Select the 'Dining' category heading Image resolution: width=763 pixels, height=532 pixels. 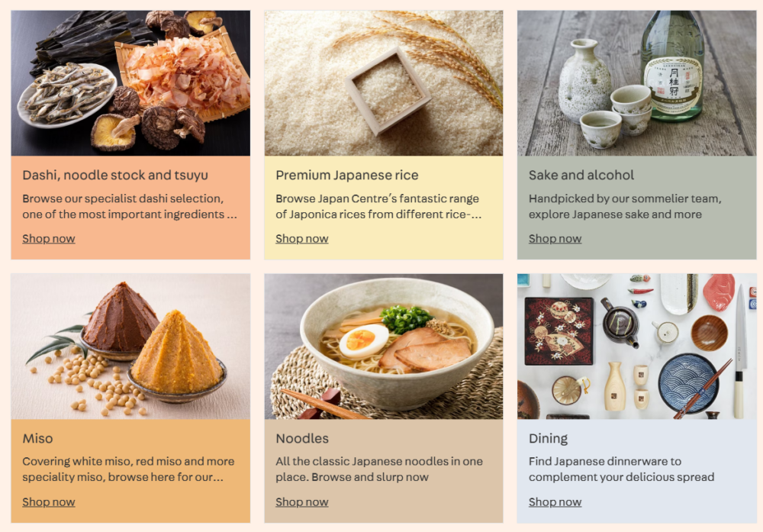pos(548,439)
